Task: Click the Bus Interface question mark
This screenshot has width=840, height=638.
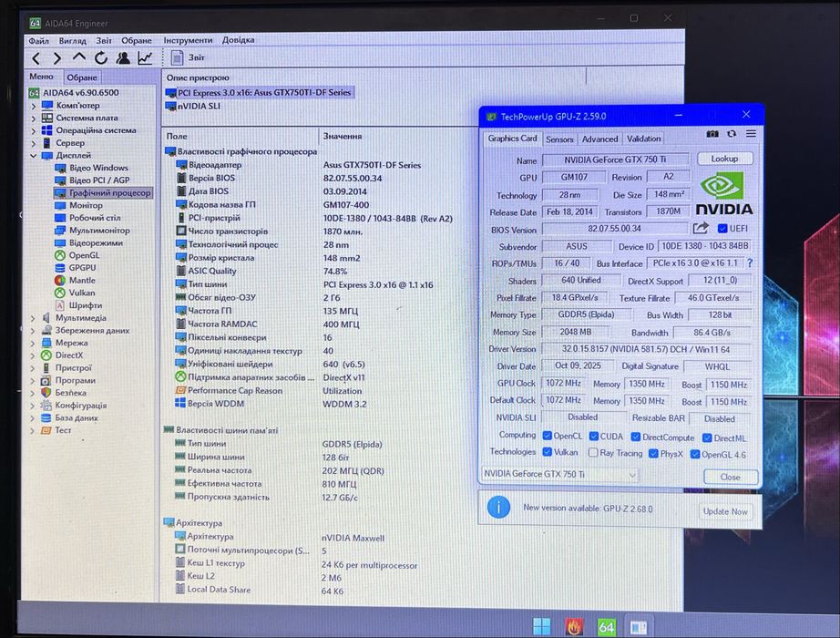Action: 750,263
